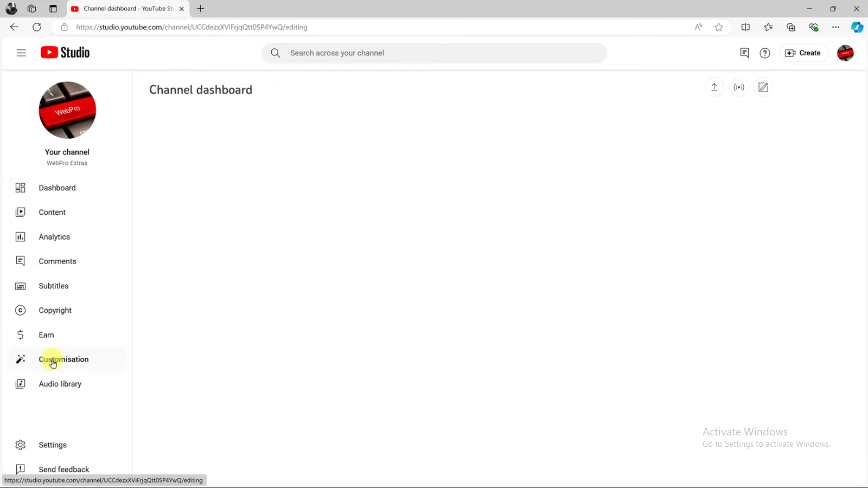The height and width of the screenshot is (488, 868).
Task: Open Settings in the sidebar
Action: click(67, 445)
